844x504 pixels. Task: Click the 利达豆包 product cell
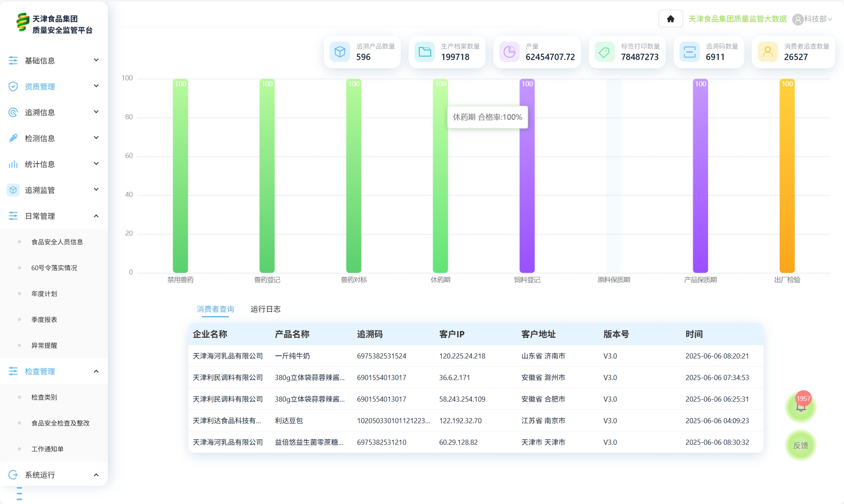289,420
